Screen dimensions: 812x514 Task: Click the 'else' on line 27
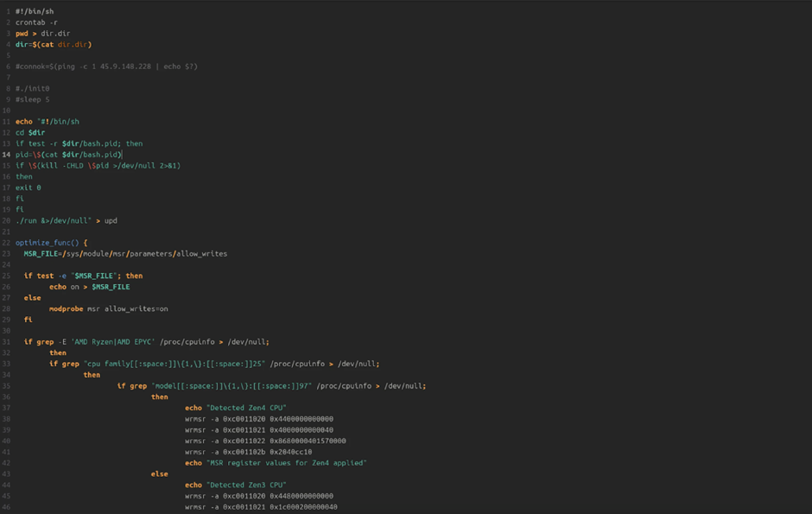tap(32, 298)
